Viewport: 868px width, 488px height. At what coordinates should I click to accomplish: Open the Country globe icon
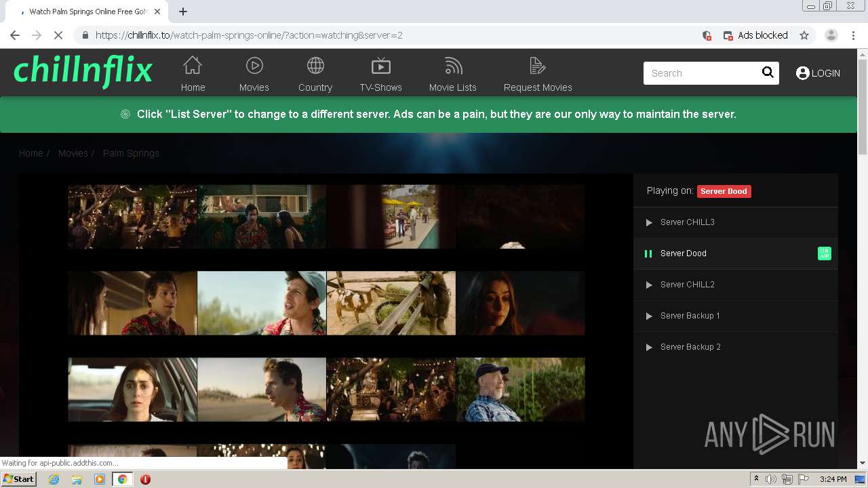tap(315, 66)
